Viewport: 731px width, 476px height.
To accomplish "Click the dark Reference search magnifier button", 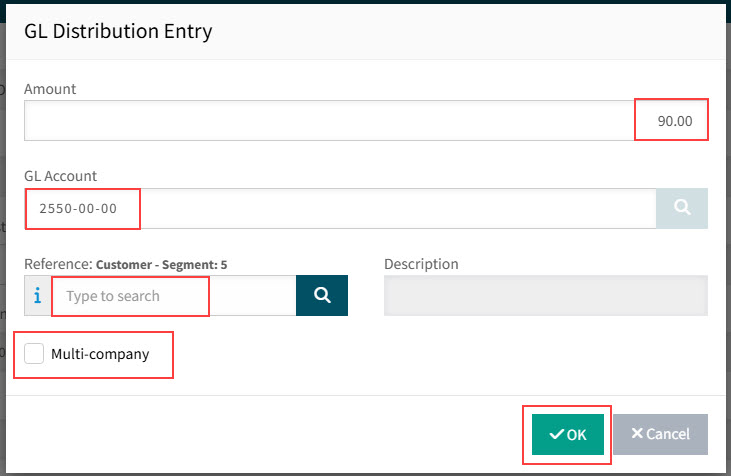I will pos(322,296).
